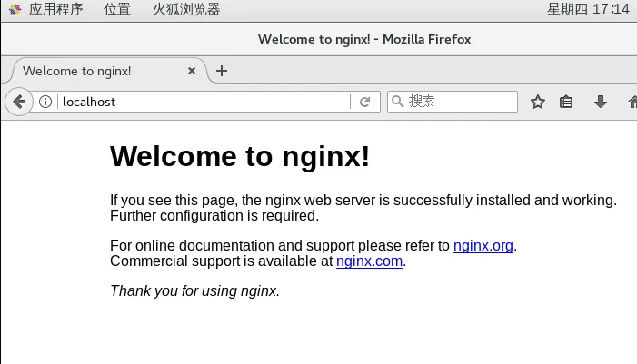Open the 位置 menu

(x=116, y=10)
